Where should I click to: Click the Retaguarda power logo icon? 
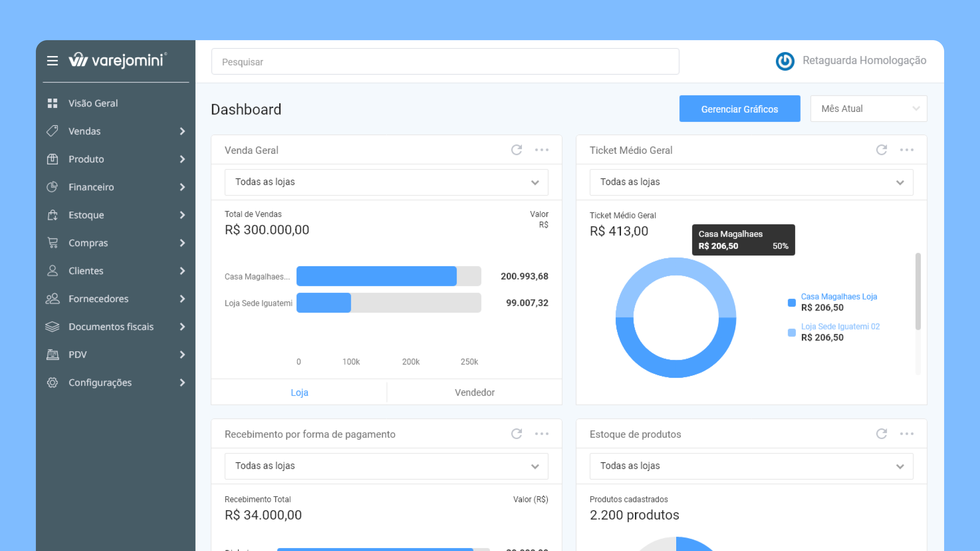tap(785, 61)
